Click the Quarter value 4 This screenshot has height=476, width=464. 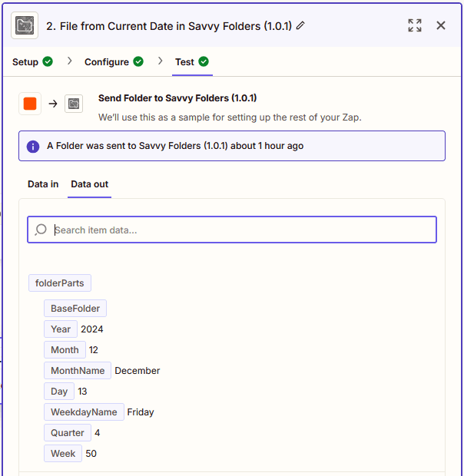coord(97,432)
